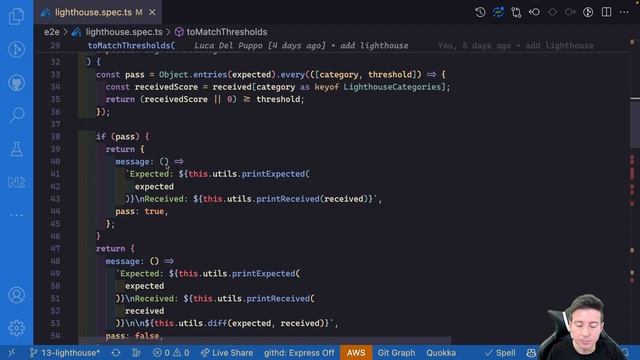Click the horizontal scrollbar at editor bottom

coord(264,341)
